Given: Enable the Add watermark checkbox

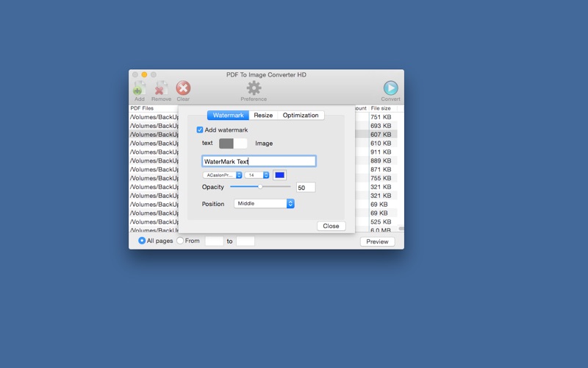Looking at the screenshot, I should [x=200, y=130].
